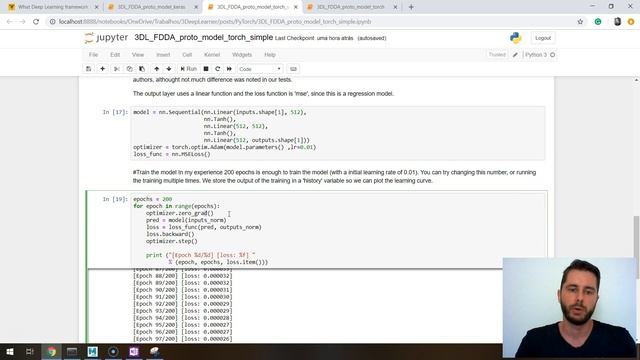640x360 pixels.
Task: Save notebook with the floppy disk icon
Action: coord(89,69)
